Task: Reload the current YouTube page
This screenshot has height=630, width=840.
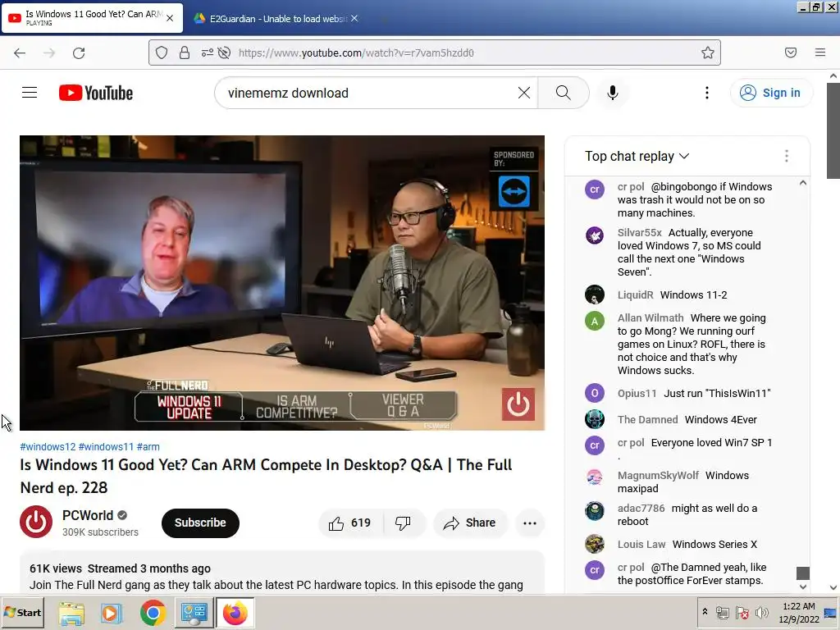Action: point(79,52)
